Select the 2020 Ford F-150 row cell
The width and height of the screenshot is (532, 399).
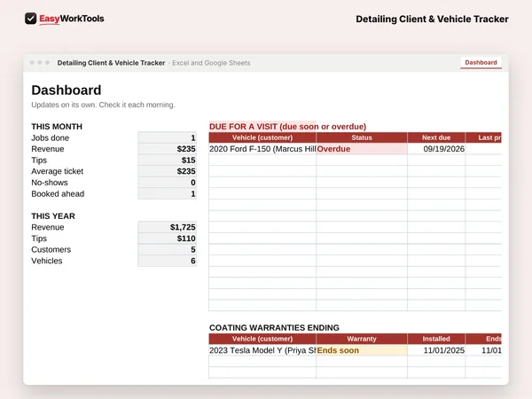262,149
